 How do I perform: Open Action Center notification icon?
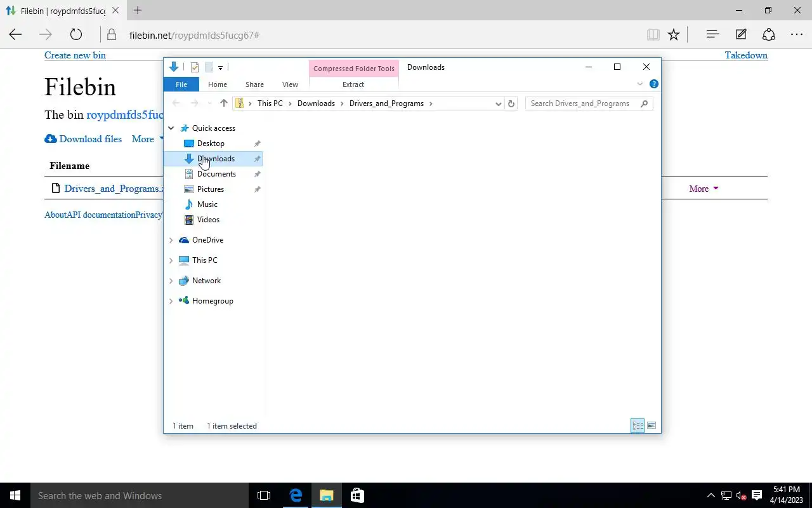pyautogui.click(x=757, y=495)
